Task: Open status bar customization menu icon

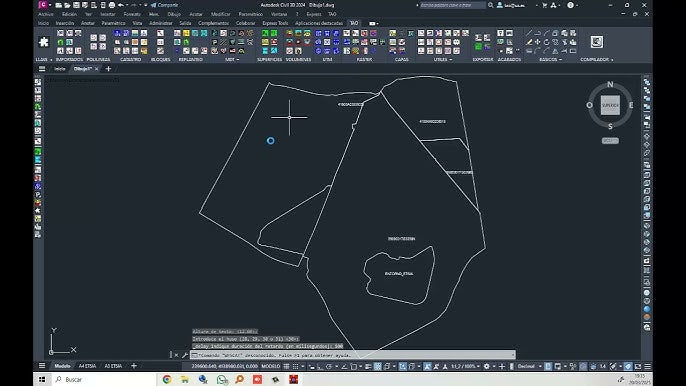Action: click(648, 366)
